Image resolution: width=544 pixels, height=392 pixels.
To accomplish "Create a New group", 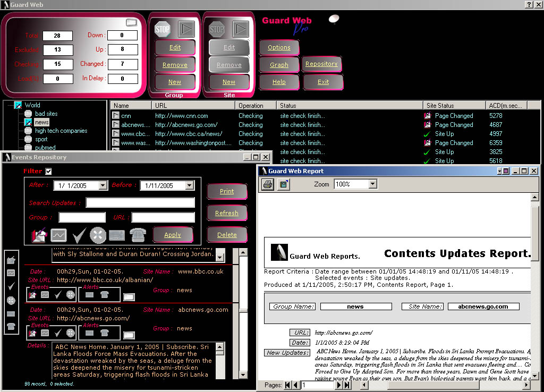I will point(175,82).
